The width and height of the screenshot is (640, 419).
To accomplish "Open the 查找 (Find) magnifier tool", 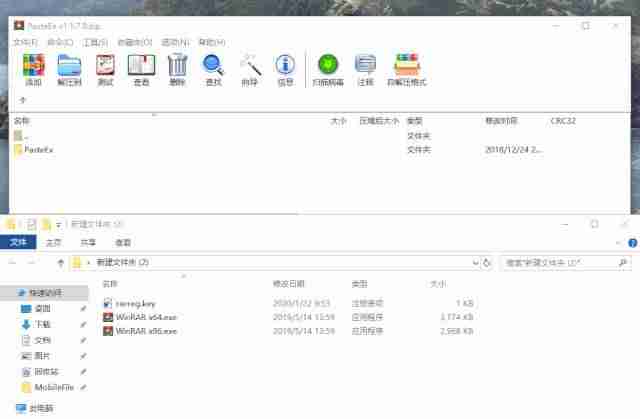I will (213, 70).
